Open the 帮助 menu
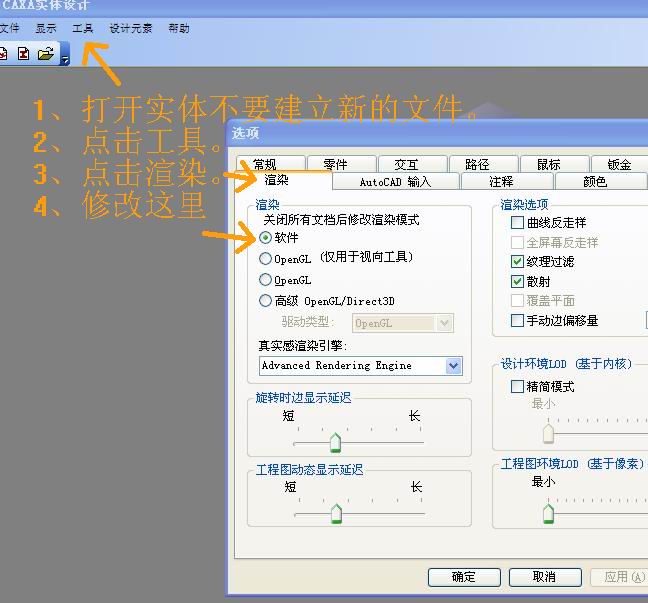The image size is (648, 603). pos(179,28)
